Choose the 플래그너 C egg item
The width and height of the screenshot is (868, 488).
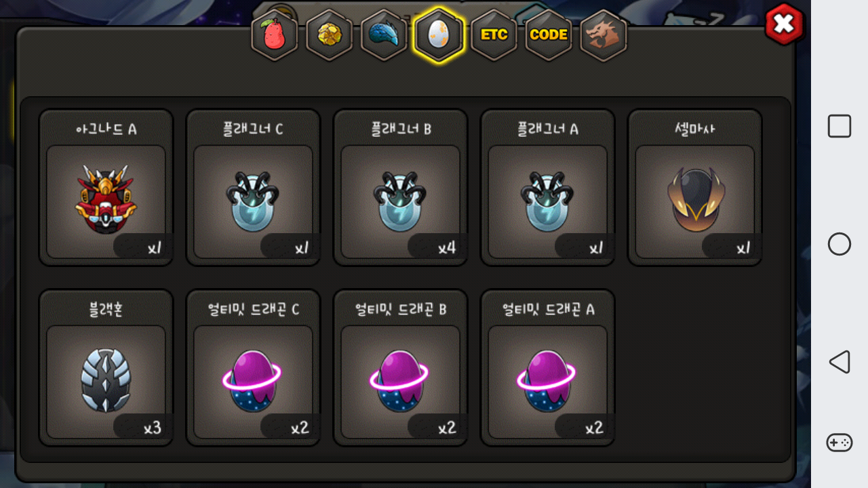click(x=253, y=188)
